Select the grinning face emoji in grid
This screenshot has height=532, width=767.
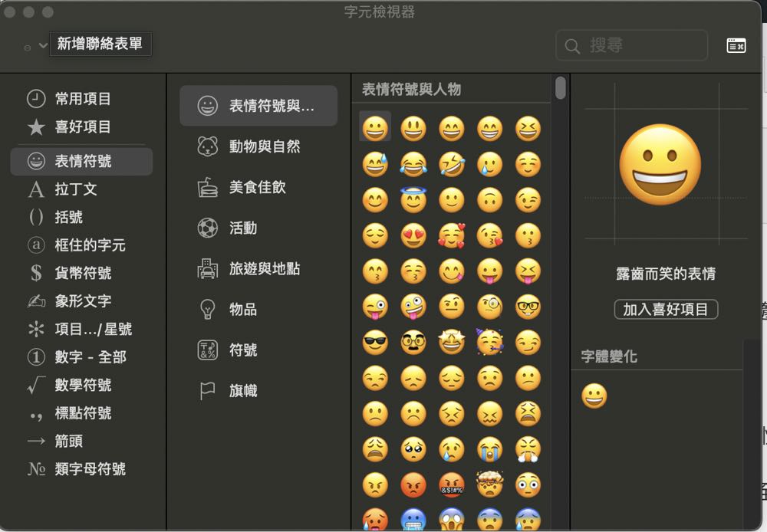point(375,129)
